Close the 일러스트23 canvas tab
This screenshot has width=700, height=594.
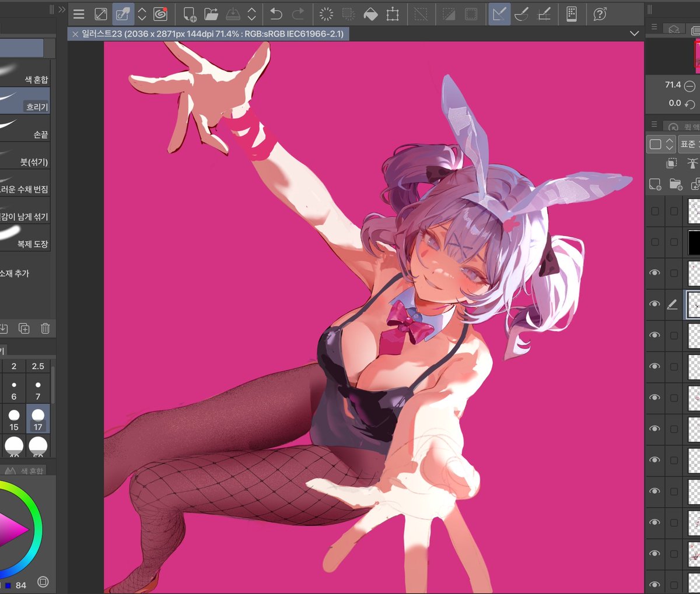75,34
